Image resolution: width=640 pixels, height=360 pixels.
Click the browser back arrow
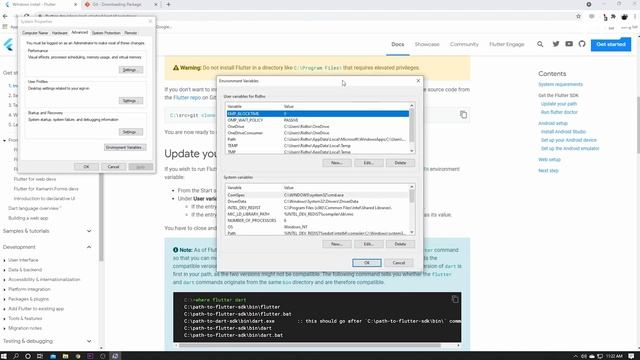coord(5,16)
